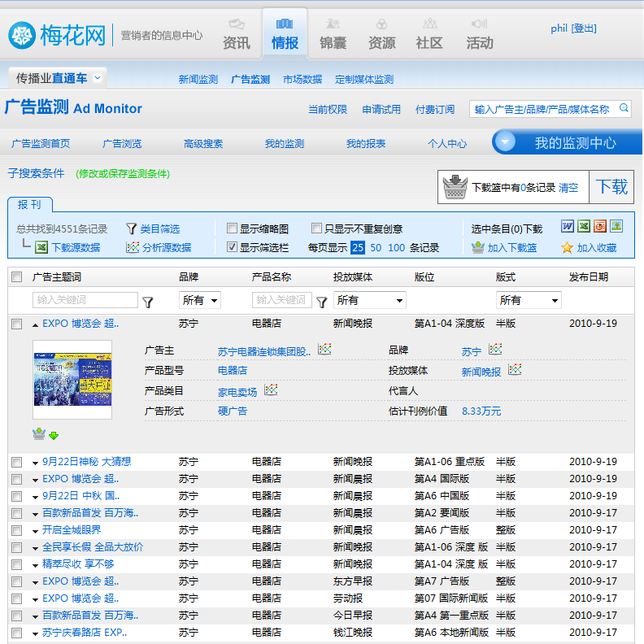
Task: Enable the 只显示不重复创意 checkbox
Action: [316, 228]
